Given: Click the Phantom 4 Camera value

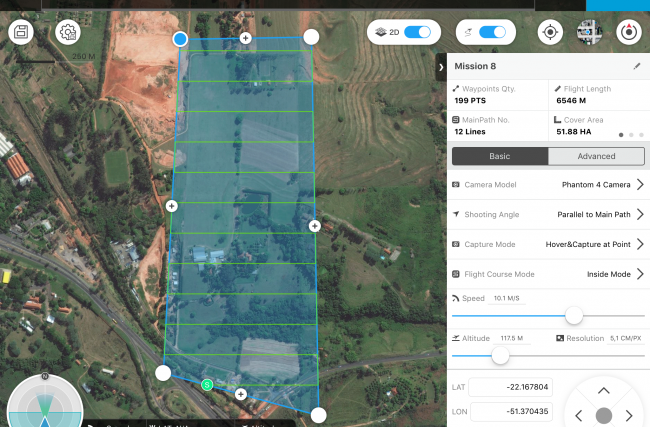Looking at the screenshot, I should click(596, 184).
